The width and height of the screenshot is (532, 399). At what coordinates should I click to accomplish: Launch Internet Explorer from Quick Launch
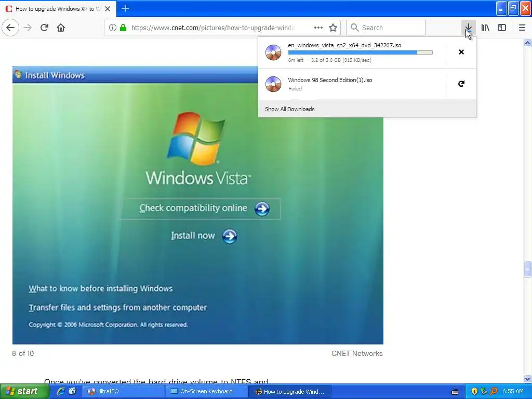click(61, 391)
